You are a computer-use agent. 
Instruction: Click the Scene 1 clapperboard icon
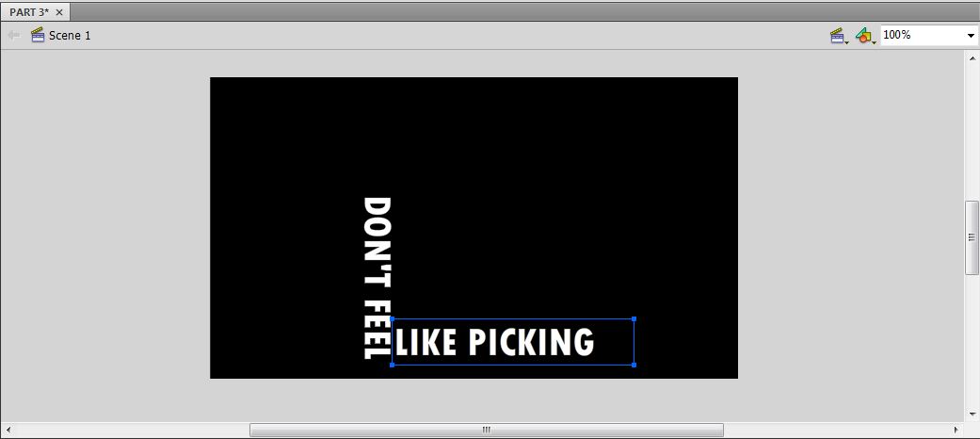(38, 35)
